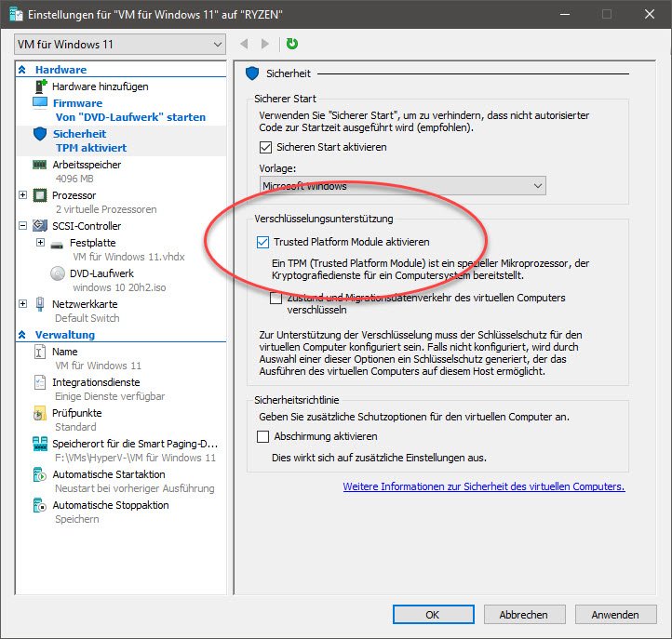Click the Name text-cursor icon
Screen dimensions: 672x639
[x=39, y=352]
